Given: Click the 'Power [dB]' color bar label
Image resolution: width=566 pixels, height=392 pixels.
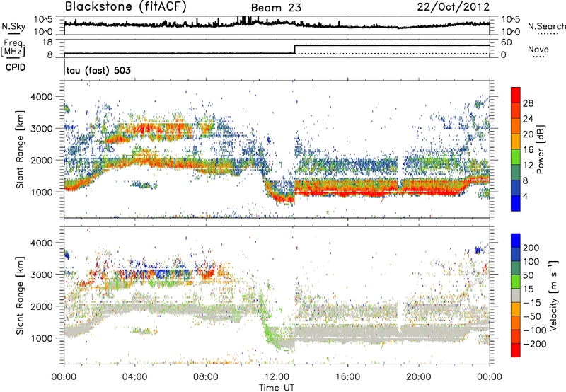Looking at the screenshot, I should click(541, 149).
